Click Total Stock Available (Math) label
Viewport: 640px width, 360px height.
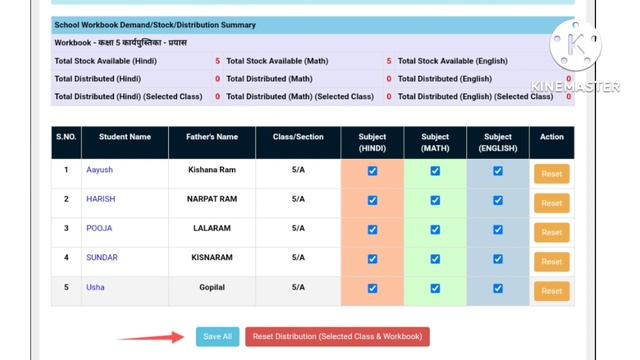[x=277, y=61]
